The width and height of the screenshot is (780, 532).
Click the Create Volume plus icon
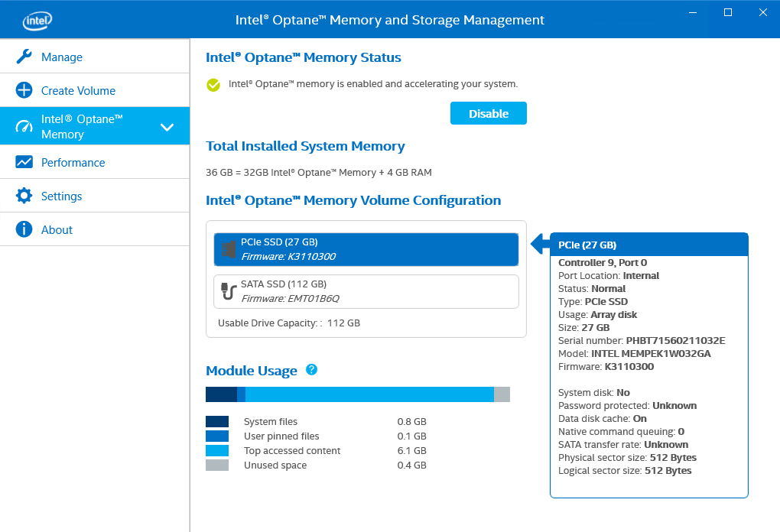tap(24, 90)
